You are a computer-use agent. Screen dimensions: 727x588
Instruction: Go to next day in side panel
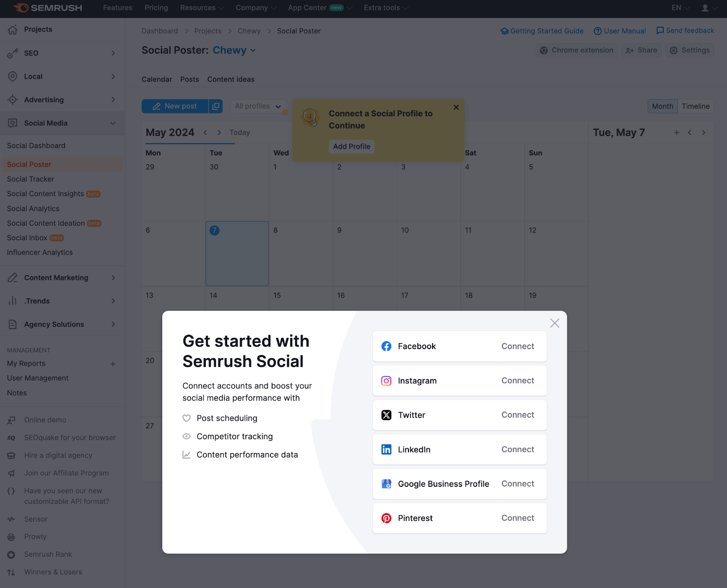(x=703, y=133)
